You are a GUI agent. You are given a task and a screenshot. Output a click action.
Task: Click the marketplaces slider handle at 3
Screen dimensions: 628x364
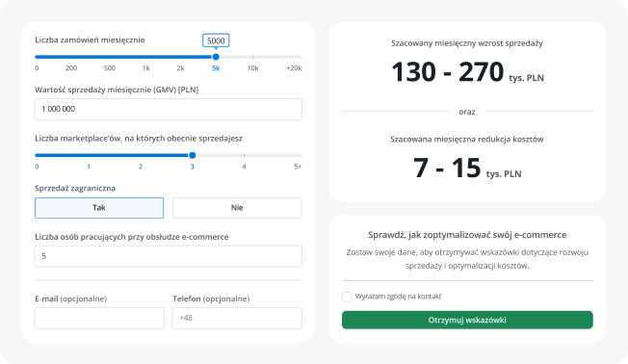pyautogui.click(x=193, y=155)
